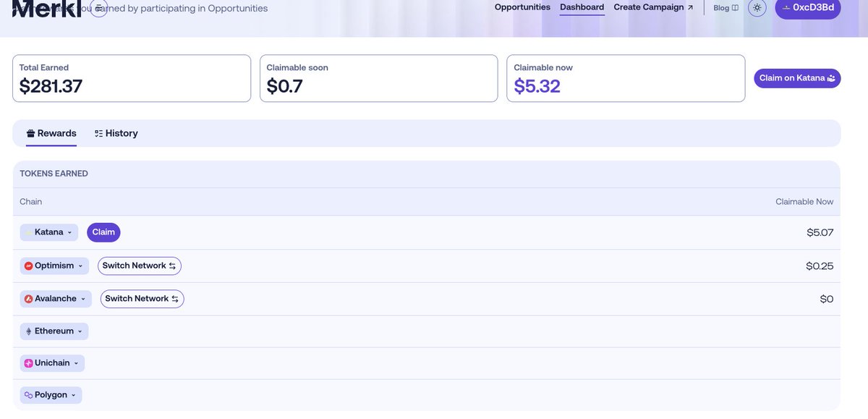
Task: Click the Total Earned label
Action: coord(43,67)
